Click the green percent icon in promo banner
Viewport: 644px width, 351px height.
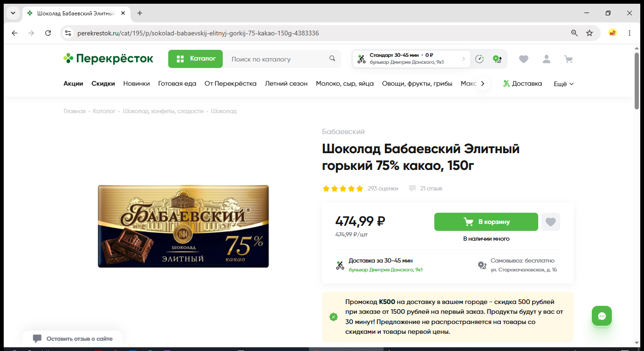coord(334,317)
